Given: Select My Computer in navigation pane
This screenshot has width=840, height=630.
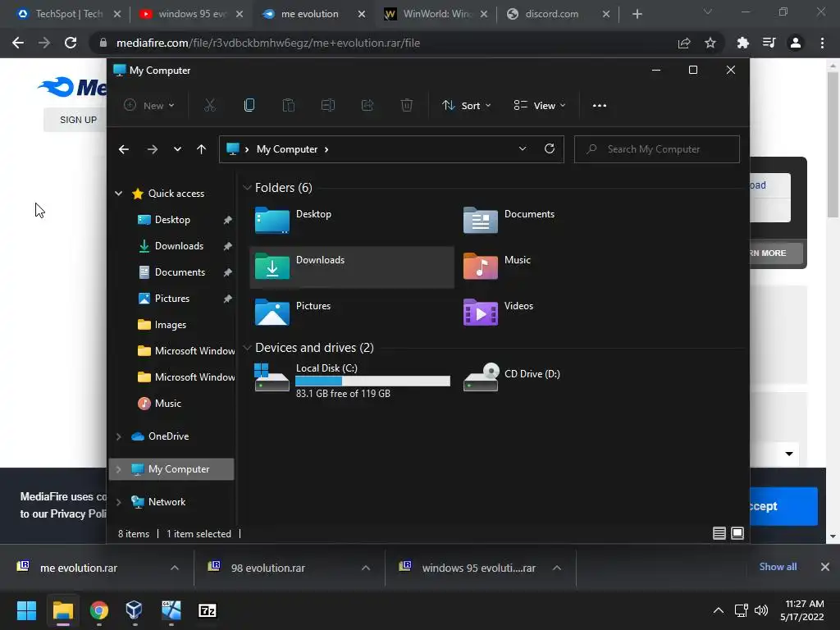Looking at the screenshot, I should pyautogui.click(x=171, y=469).
